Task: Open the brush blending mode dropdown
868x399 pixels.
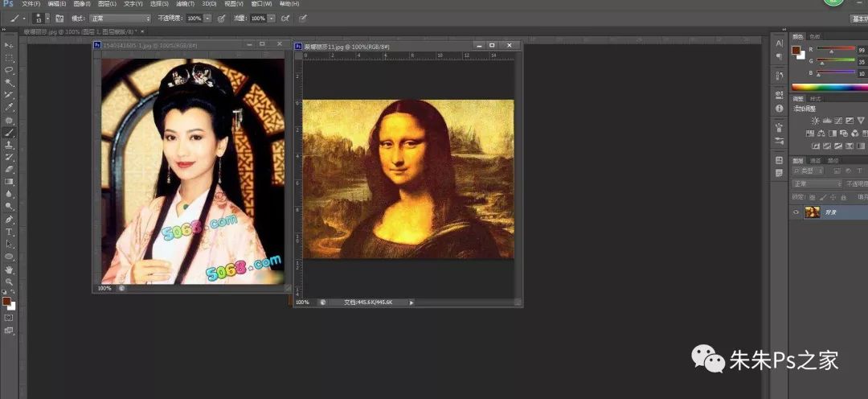Action: pyautogui.click(x=121, y=18)
